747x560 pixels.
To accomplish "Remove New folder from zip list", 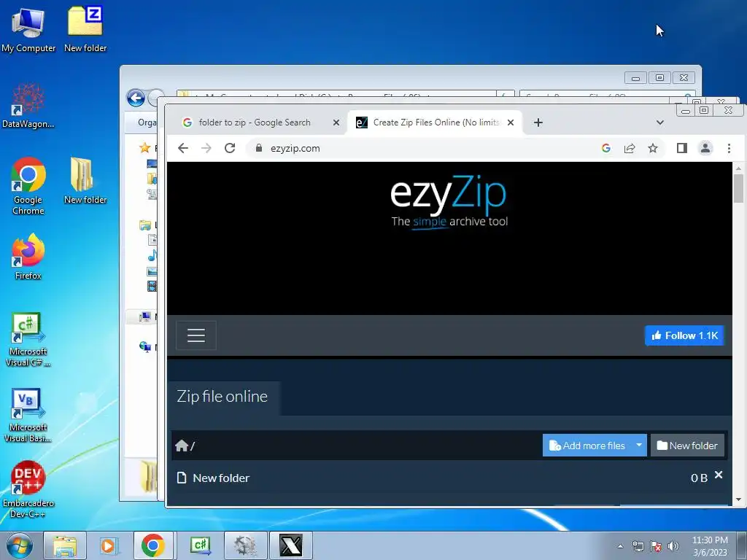I will 719,475.
